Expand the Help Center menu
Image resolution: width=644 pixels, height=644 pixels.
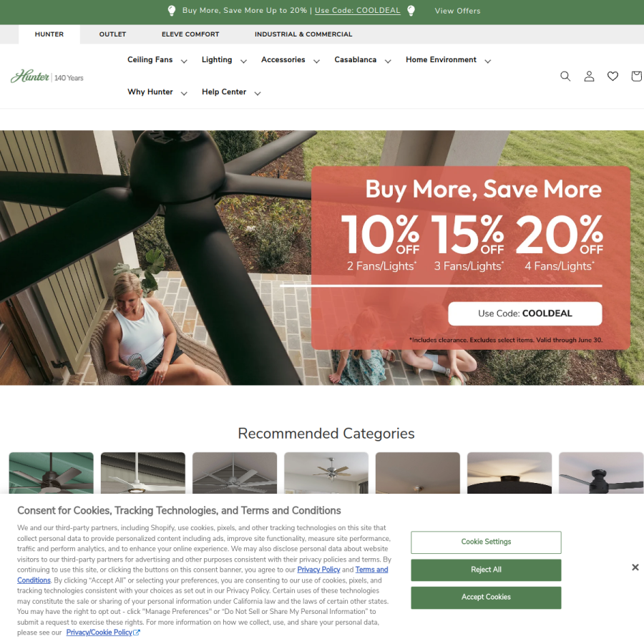231,92
